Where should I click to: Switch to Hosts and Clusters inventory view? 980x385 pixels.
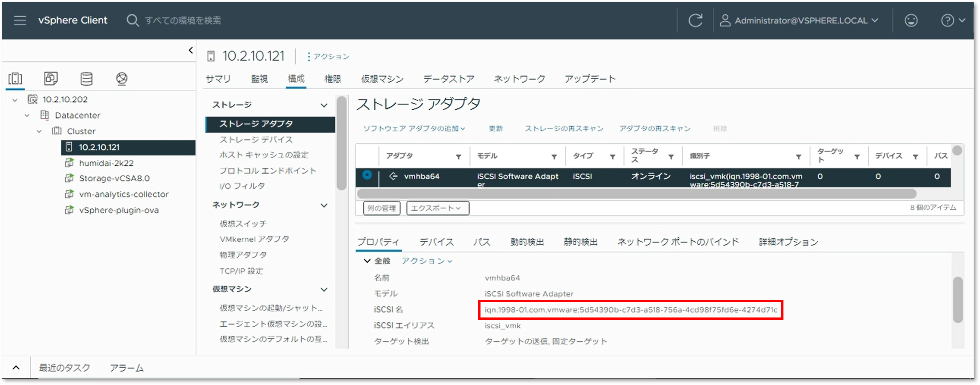click(15, 79)
